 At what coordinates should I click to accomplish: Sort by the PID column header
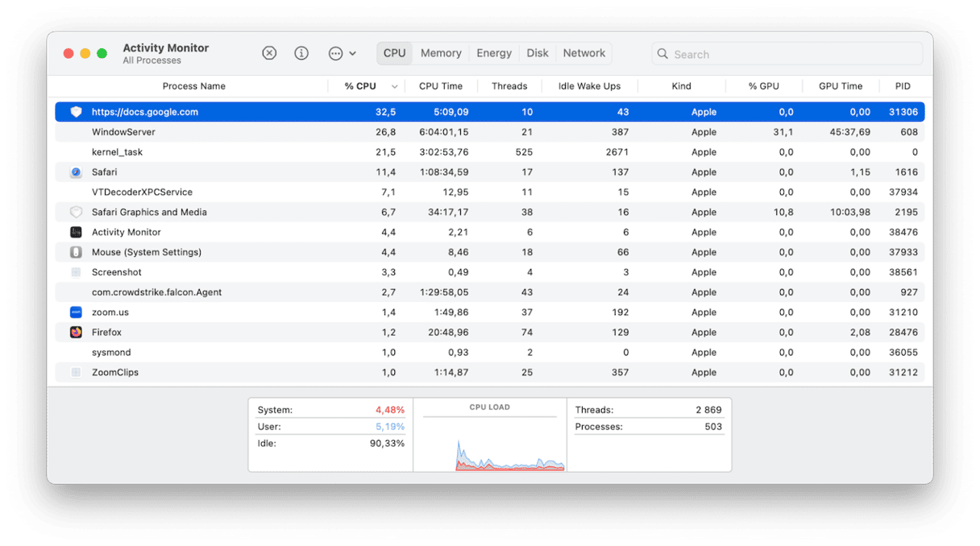point(903,86)
